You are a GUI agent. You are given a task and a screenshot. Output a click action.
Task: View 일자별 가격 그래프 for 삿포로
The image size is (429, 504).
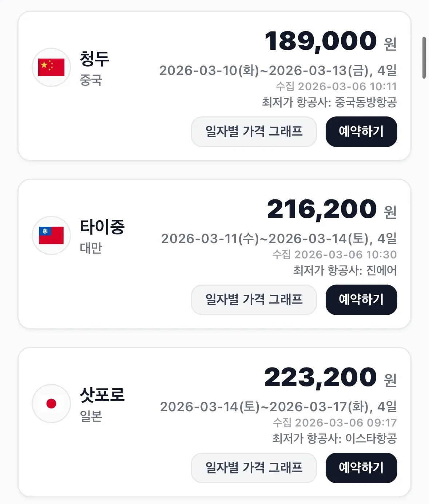pyautogui.click(x=254, y=468)
